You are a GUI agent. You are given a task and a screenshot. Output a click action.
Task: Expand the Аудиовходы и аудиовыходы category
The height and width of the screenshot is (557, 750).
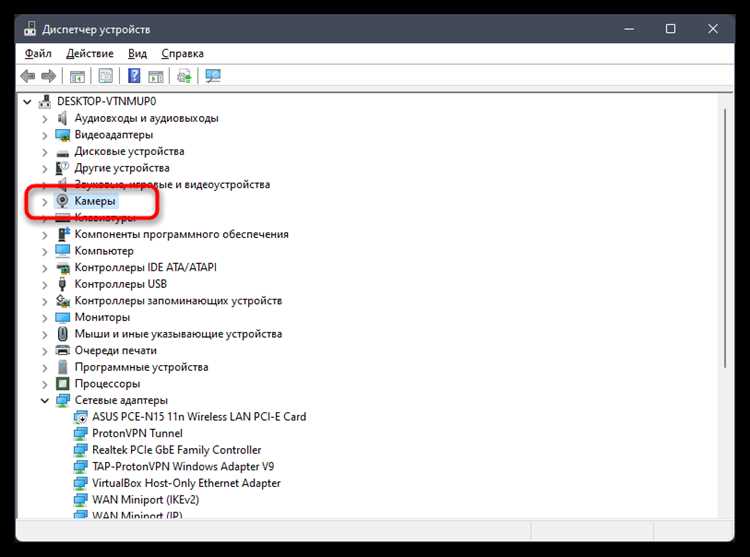(44, 119)
